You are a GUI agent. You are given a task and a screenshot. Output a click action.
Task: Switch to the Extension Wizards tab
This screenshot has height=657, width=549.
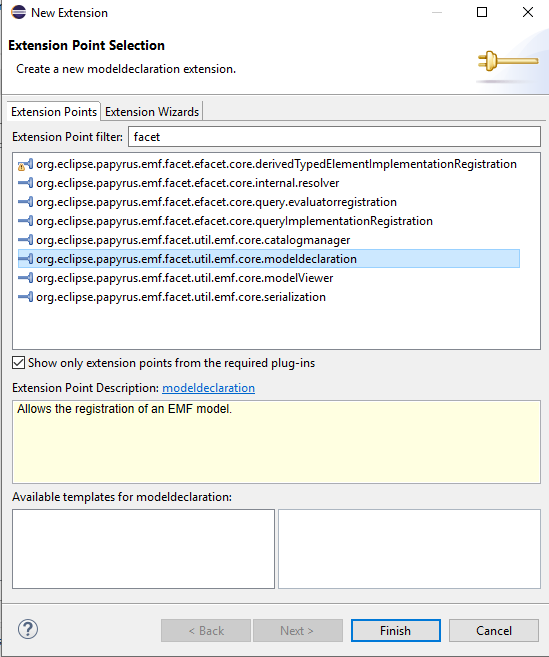pyautogui.click(x=152, y=112)
